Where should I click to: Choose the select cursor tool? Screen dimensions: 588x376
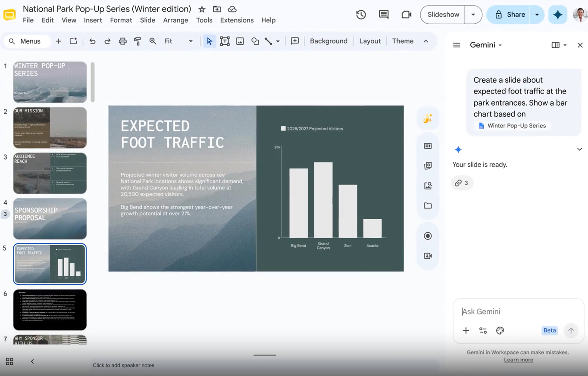[210, 41]
